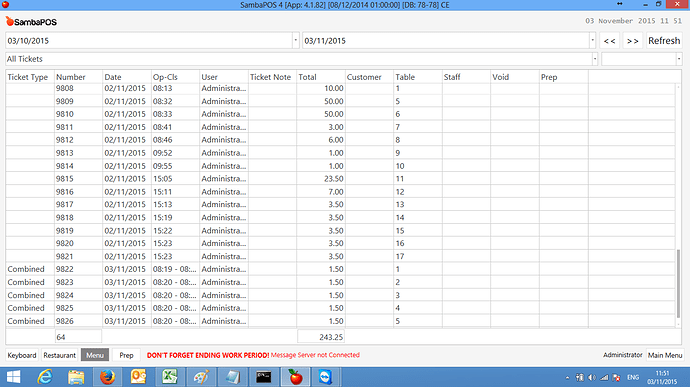Screen dimensions: 690x387
Task: Open the All Tickets filter dropdown
Action: (595, 59)
